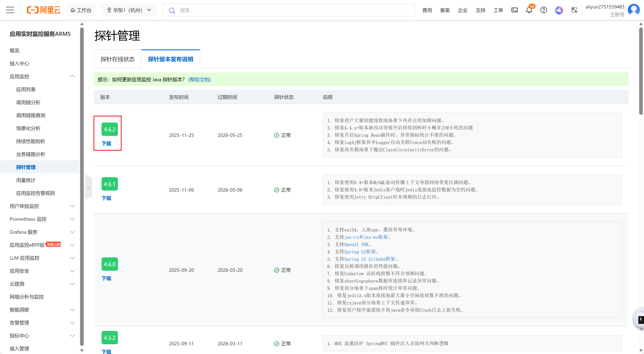Open the hamburger navigation menu

[x=10, y=10]
